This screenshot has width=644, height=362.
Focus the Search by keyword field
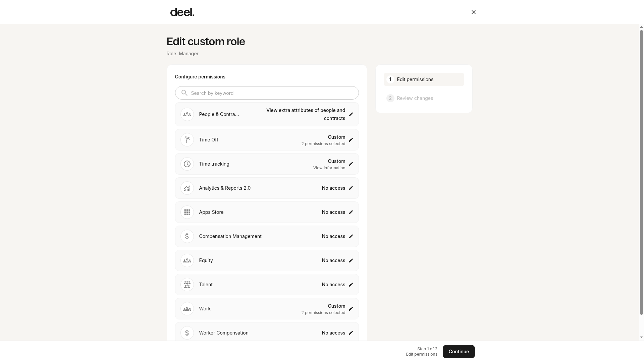(267, 93)
